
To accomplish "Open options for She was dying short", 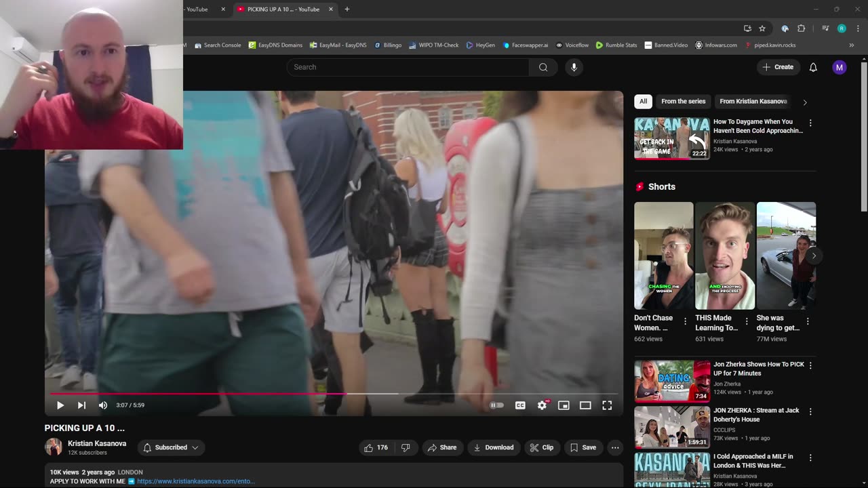I will [x=808, y=321].
